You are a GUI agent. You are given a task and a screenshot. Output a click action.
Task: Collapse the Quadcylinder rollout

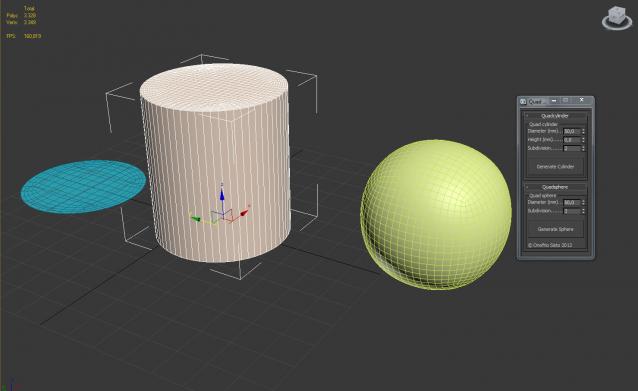[x=555, y=116]
